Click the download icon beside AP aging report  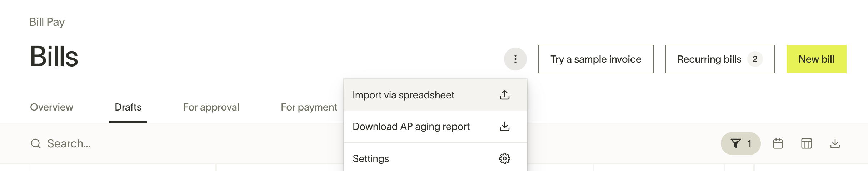point(504,126)
